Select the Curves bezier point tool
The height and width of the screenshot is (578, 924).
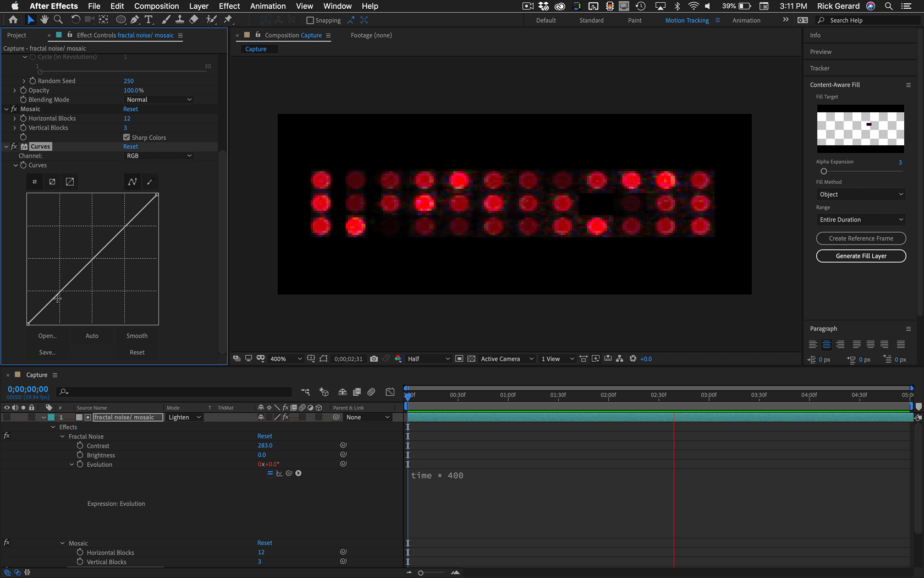click(x=133, y=182)
